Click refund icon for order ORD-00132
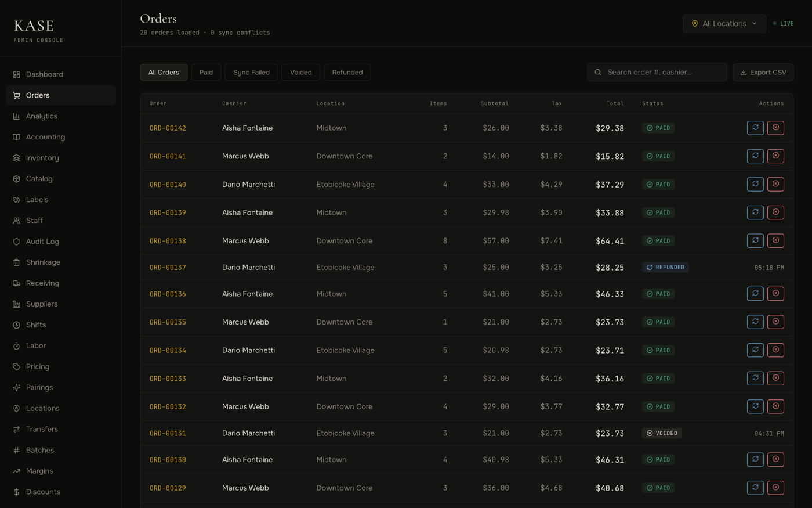This screenshot has width=812, height=508. tap(755, 406)
